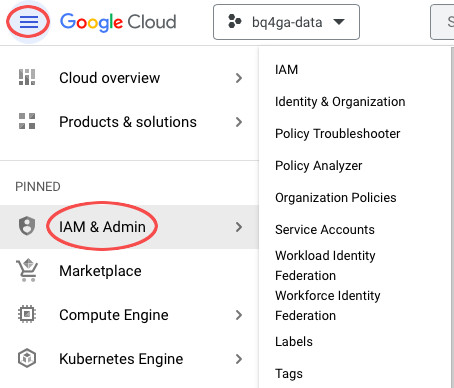Click the Marketplace shopping cart icon
454x388 pixels.
point(27,270)
